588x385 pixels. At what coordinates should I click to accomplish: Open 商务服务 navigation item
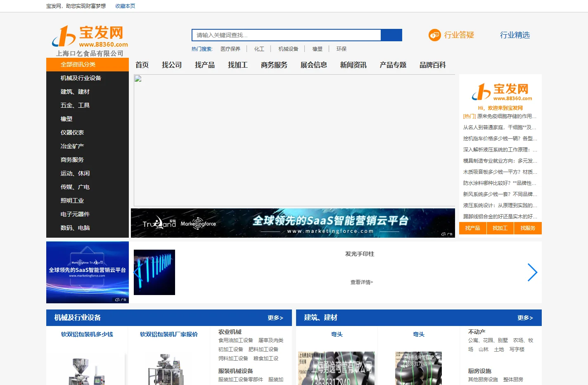274,65
